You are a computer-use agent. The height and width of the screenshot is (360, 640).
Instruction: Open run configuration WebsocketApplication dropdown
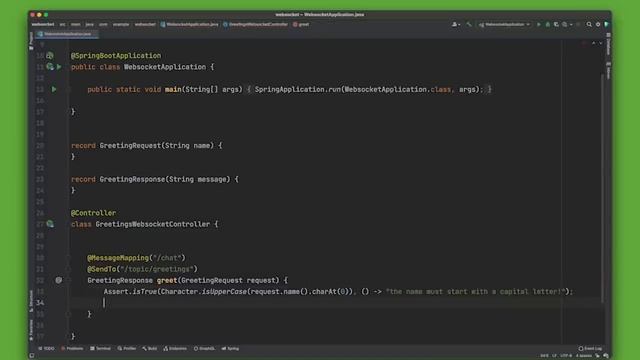(504, 24)
